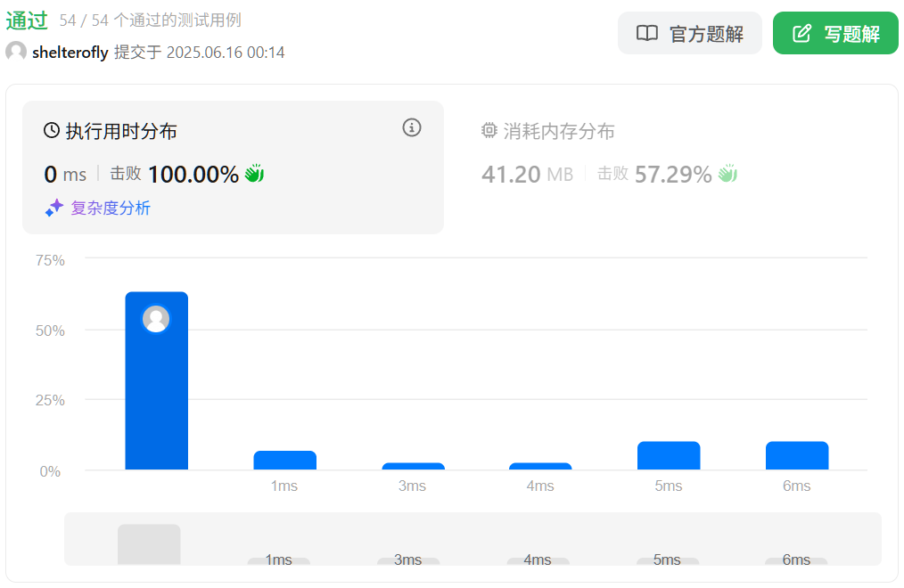The height and width of the screenshot is (588, 904).
Task: Click shelterofly's avatar icon near the username
Action: [x=16, y=52]
